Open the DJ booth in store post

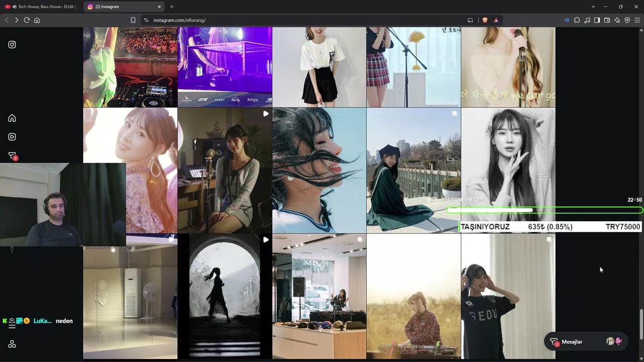tap(319, 297)
